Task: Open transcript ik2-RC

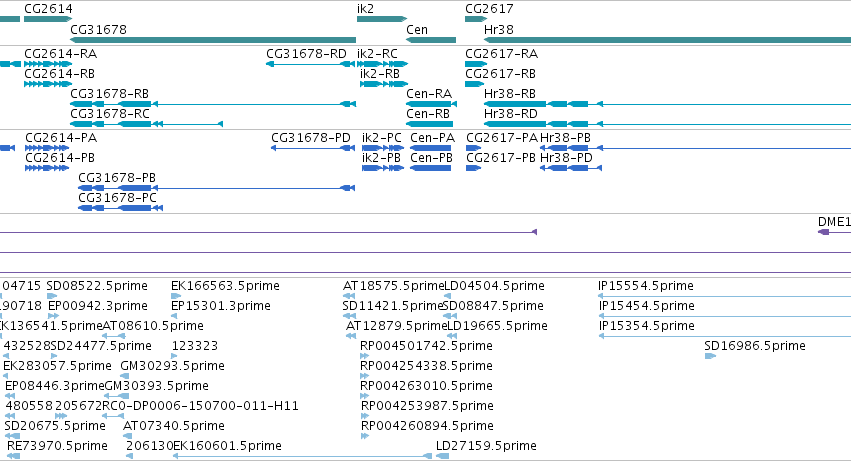Action: click(x=377, y=54)
